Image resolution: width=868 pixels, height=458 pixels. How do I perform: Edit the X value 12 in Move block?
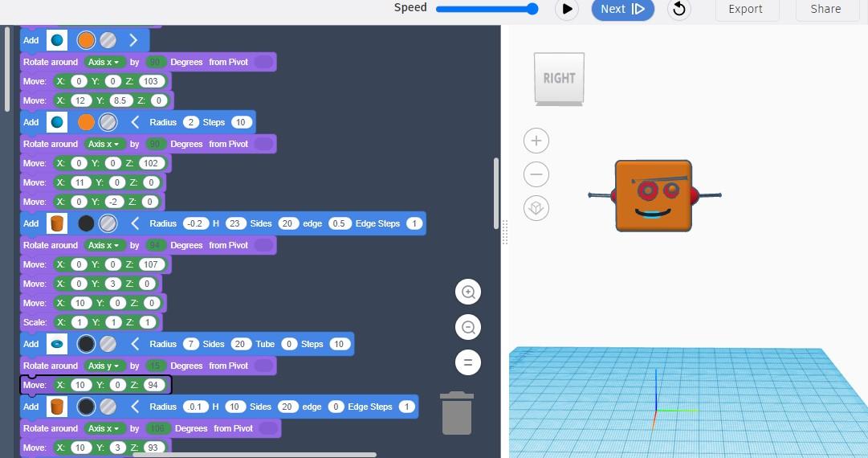click(80, 100)
